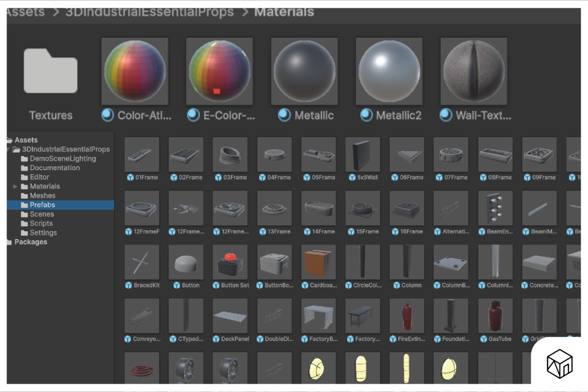Click the prefab cube icon beside ButtonBo...

point(260,285)
